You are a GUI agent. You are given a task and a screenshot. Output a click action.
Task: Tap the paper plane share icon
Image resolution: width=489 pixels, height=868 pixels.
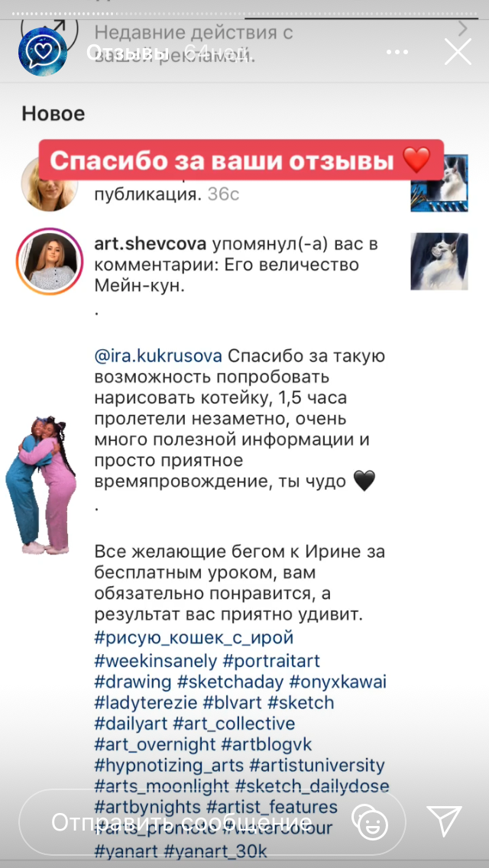(x=444, y=821)
